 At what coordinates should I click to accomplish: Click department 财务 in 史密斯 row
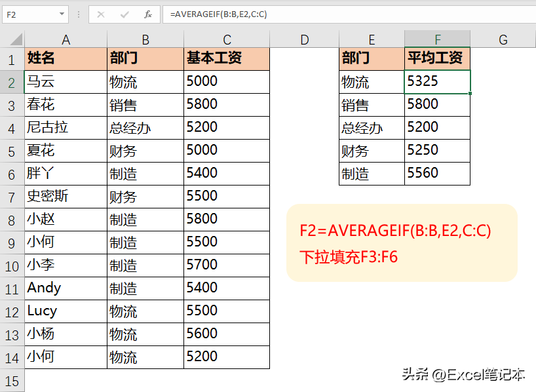[145, 197]
